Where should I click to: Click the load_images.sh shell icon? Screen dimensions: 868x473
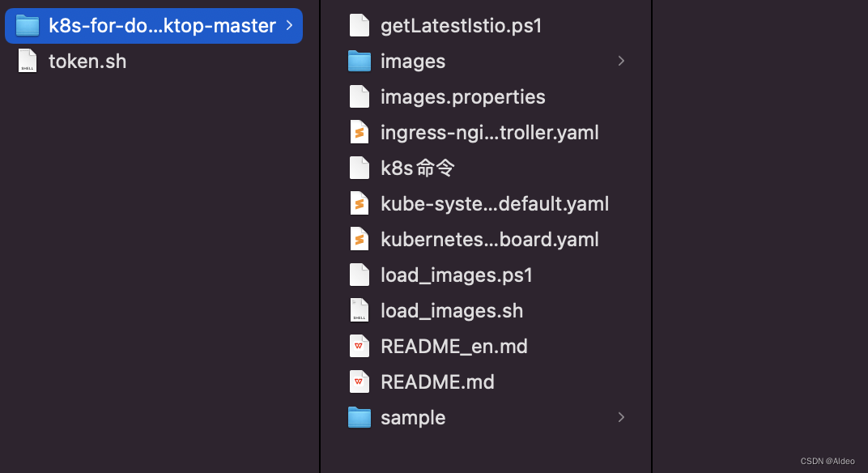click(x=360, y=311)
